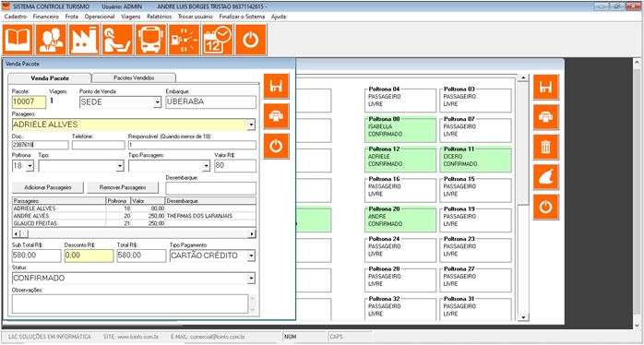Click Finalizar o Sistema menu item
The width and height of the screenshot is (644, 345).
242,17
